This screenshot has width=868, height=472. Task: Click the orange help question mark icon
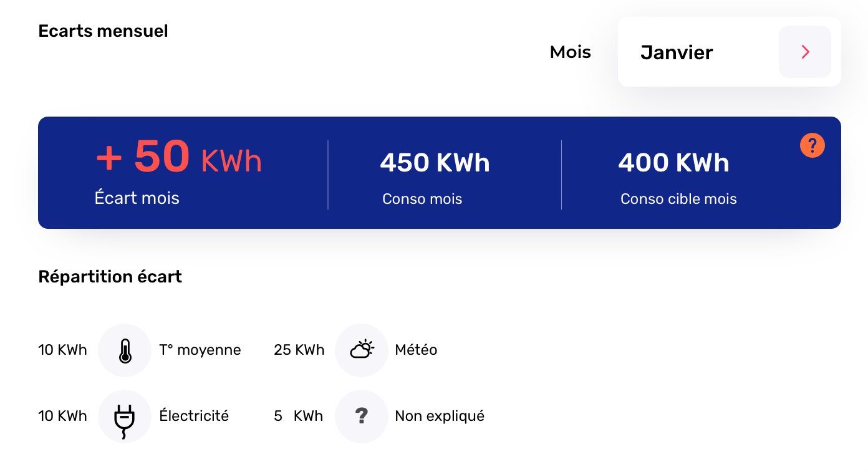[x=812, y=145]
